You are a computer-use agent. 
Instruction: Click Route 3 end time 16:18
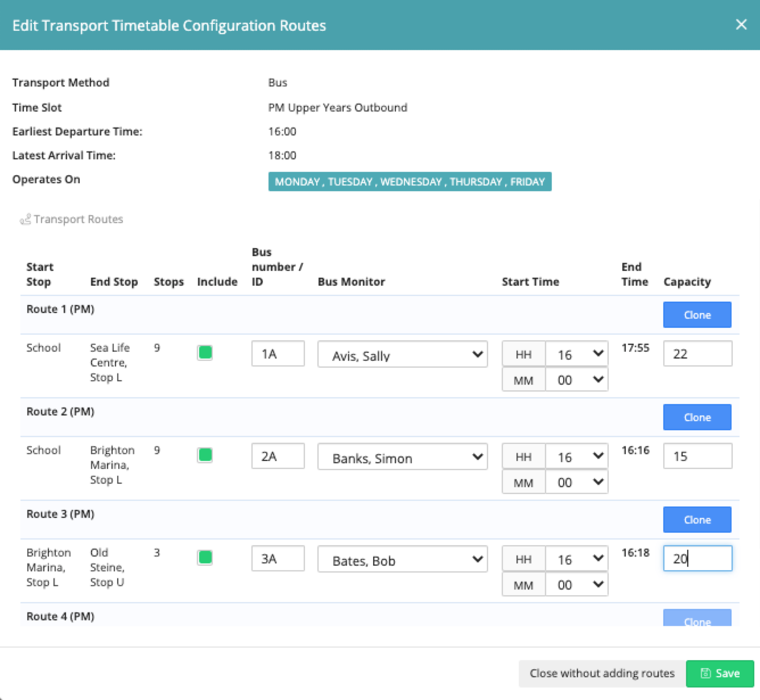pyautogui.click(x=635, y=553)
